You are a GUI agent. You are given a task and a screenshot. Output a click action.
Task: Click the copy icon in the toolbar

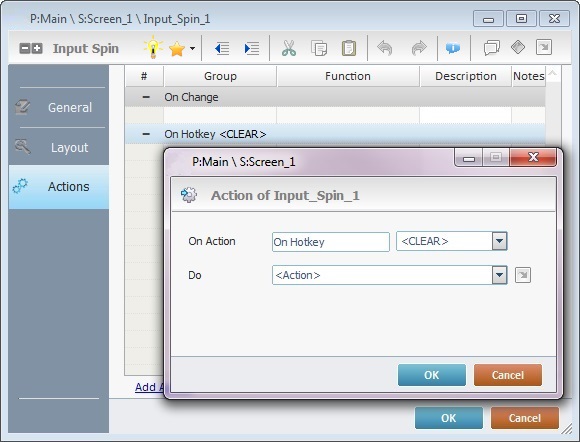(x=319, y=48)
